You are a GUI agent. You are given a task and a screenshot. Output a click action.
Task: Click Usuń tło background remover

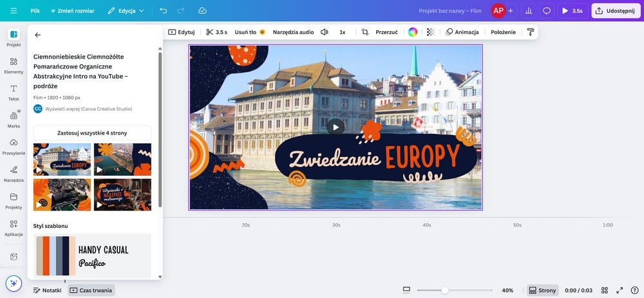pos(250,32)
